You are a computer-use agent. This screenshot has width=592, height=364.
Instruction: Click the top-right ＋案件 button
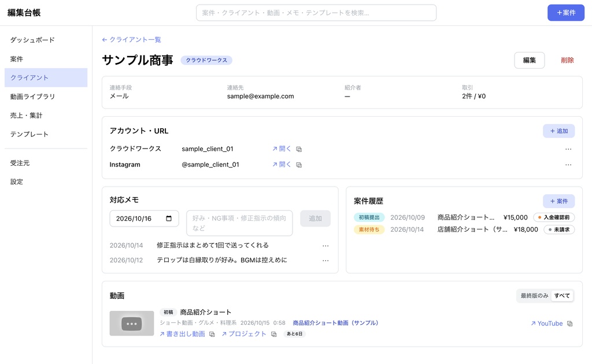tap(566, 13)
